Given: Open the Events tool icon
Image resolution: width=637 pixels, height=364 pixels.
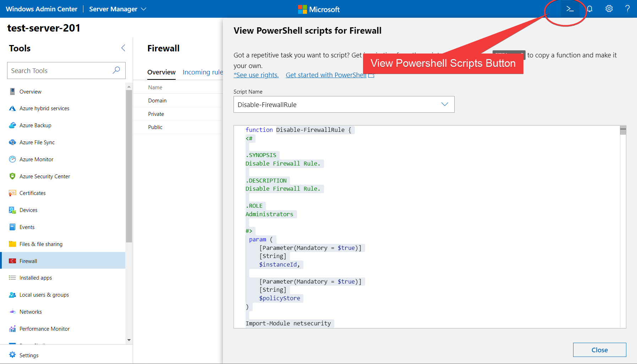Looking at the screenshot, I should click(12, 227).
